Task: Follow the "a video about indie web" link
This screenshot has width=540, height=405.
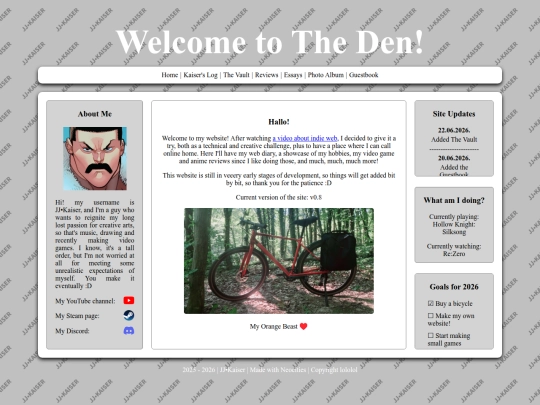Action: [305, 138]
